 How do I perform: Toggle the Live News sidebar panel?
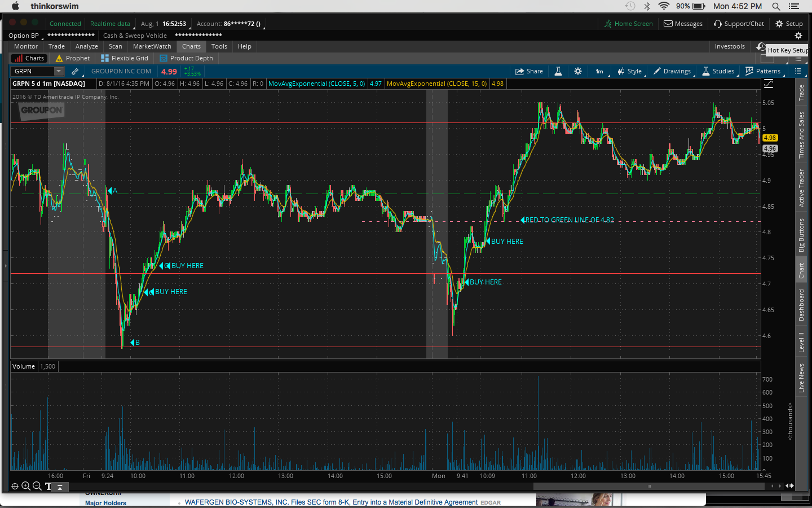[x=801, y=378]
